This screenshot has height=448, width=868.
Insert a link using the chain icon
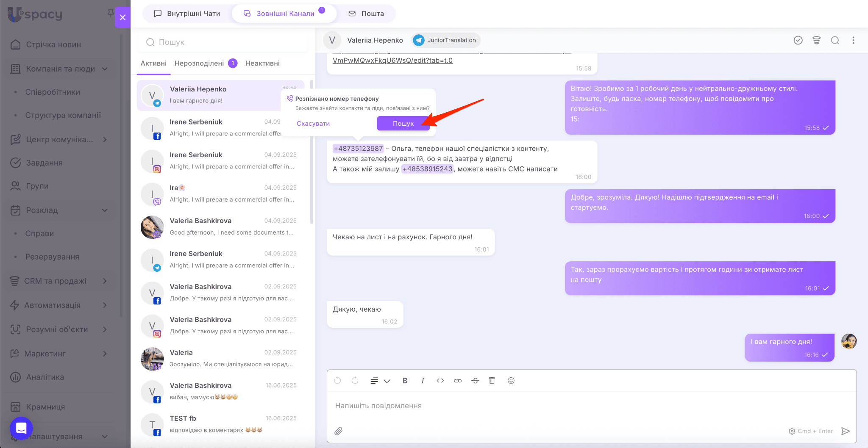[x=458, y=380]
